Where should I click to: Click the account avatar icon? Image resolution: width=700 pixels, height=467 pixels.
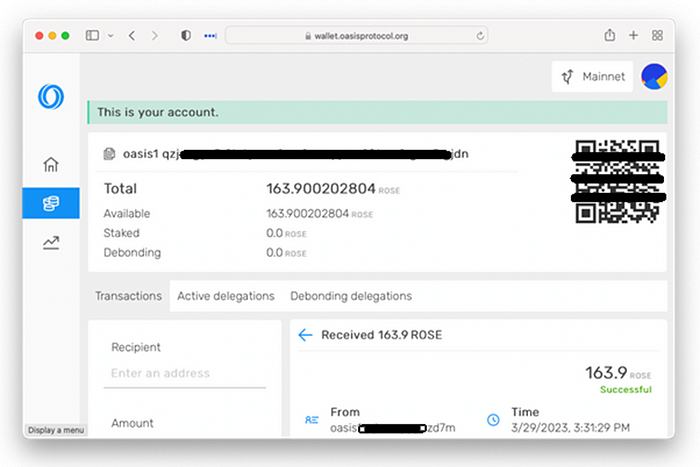654,76
